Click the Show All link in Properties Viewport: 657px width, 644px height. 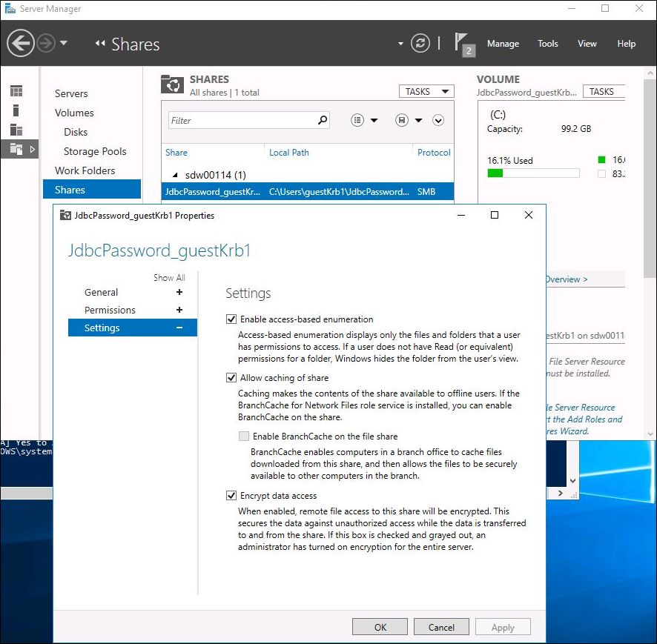[x=169, y=278]
